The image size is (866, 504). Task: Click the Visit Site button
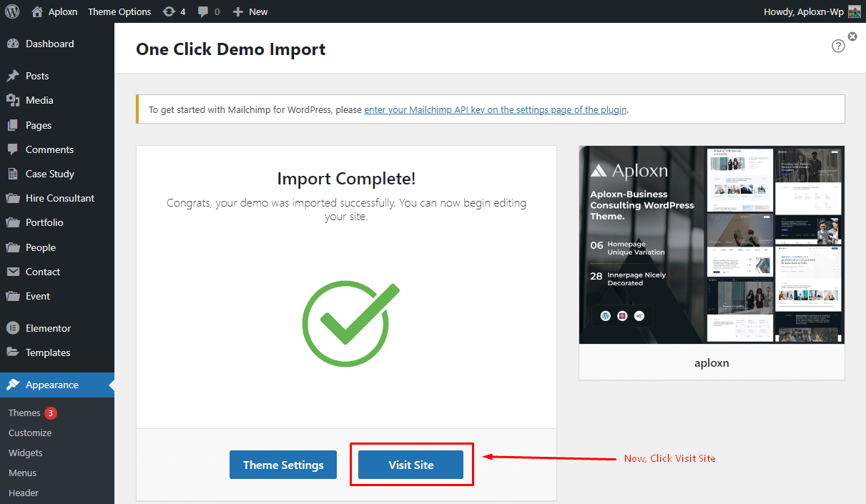tap(411, 465)
